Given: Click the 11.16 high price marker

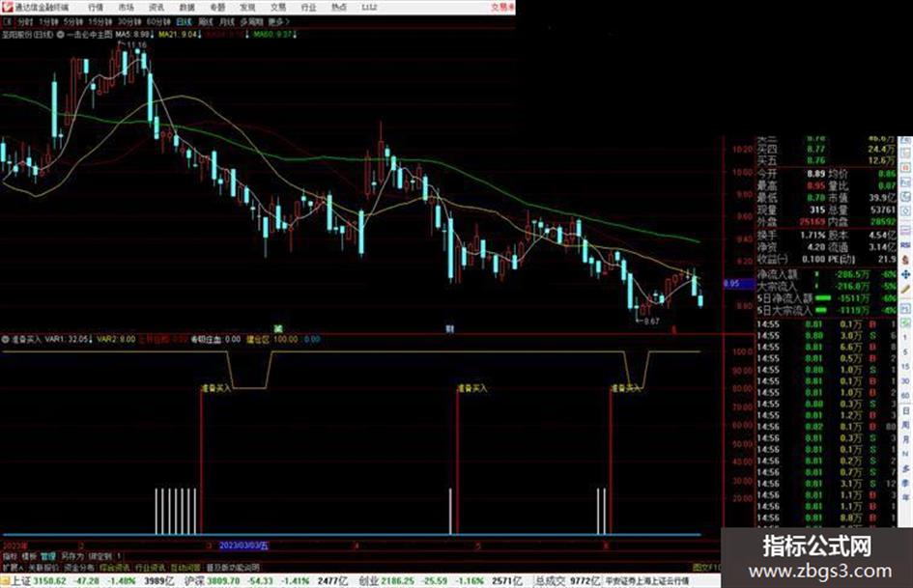Looking at the screenshot, I should 136,44.
